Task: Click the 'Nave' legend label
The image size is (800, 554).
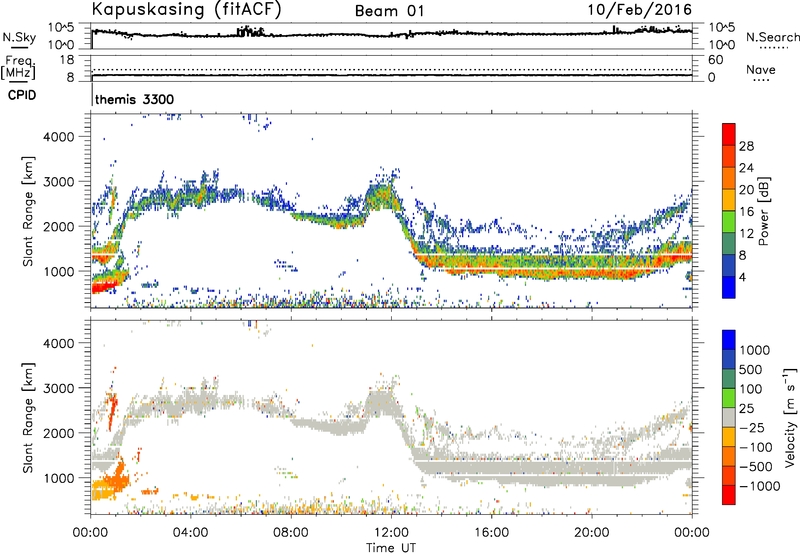Action: (761, 70)
